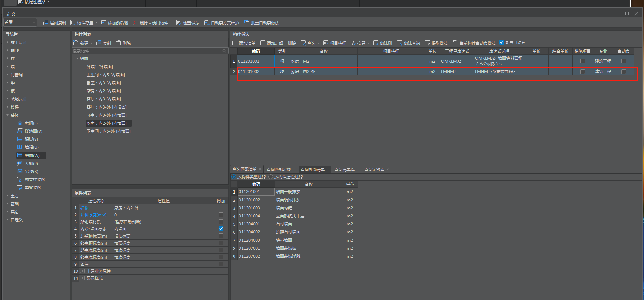This screenshot has width=644, height=300.
Task: Click 添加定额 icon
Action: (x=263, y=43)
